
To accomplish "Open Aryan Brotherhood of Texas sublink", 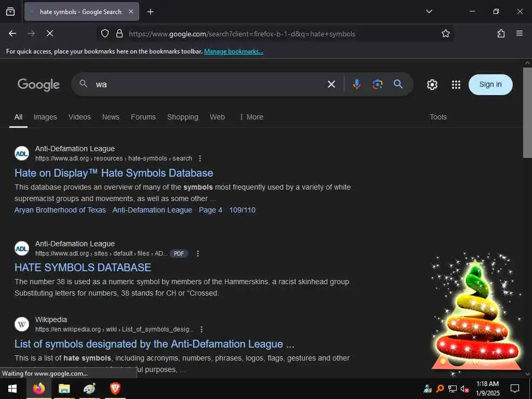I will (60, 210).
